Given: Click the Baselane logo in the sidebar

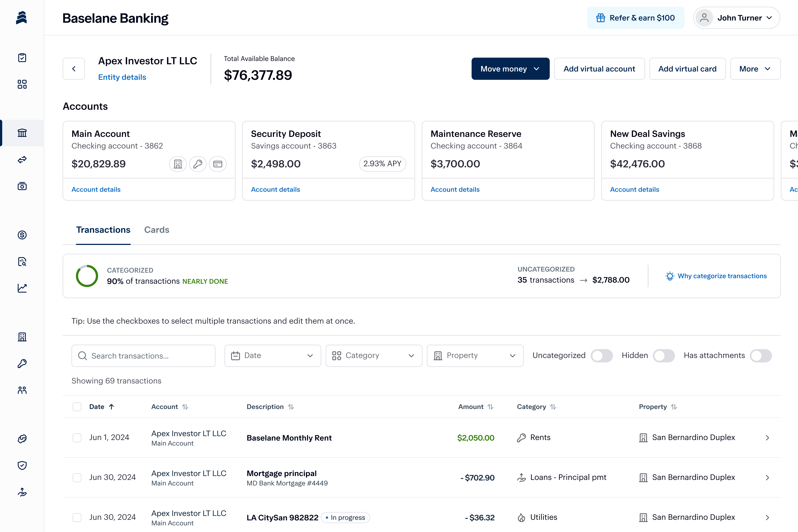Looking at the screenshot, I should 21,18.
